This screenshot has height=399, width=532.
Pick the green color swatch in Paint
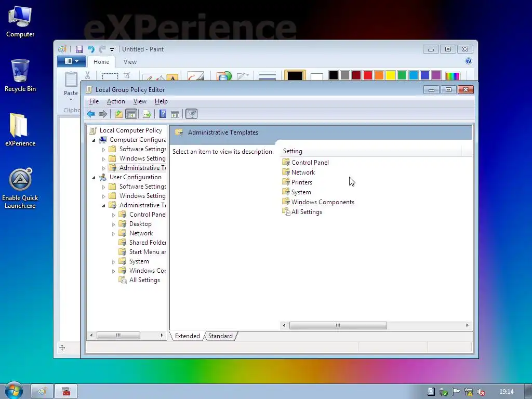pyautogui.click(x=402, y=75)
